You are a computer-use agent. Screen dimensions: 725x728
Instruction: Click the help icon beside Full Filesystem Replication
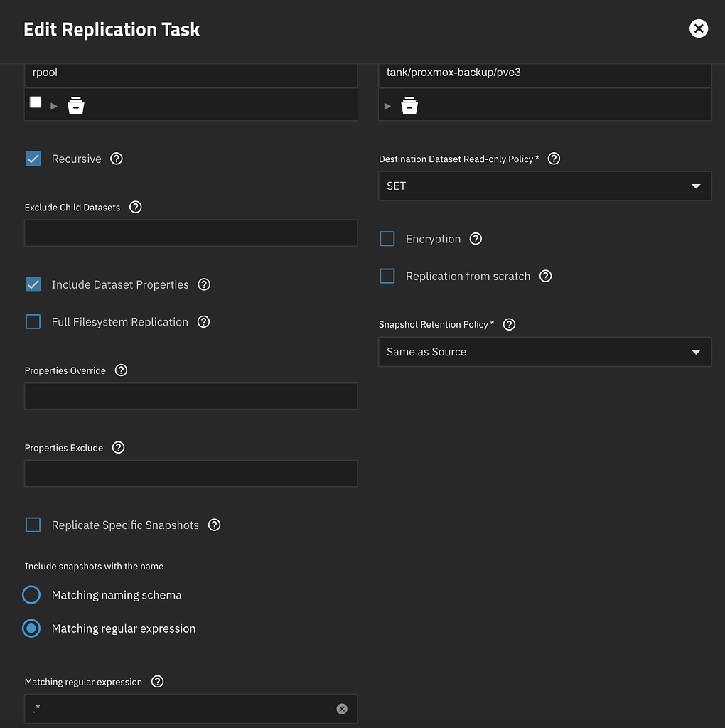pos(203,321)
